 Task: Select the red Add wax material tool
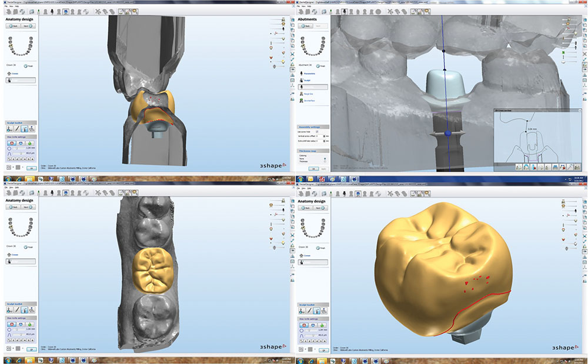pos(11,142)
